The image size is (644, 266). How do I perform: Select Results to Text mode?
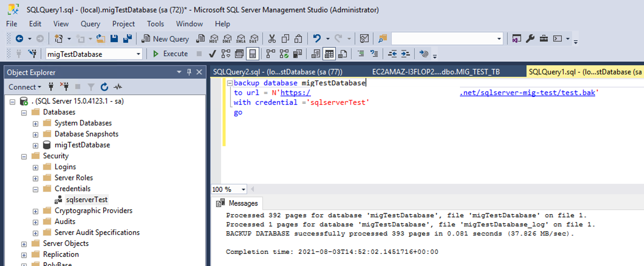(x=316, y=54)
